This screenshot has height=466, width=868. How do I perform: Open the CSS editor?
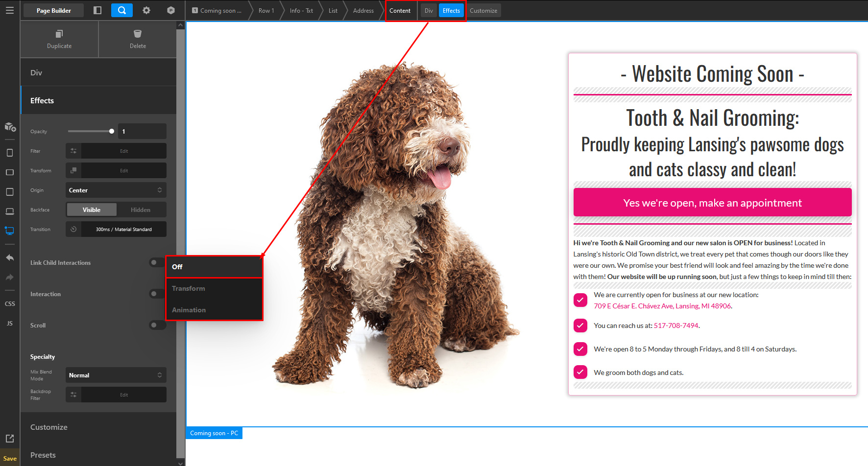click(10, 304)
